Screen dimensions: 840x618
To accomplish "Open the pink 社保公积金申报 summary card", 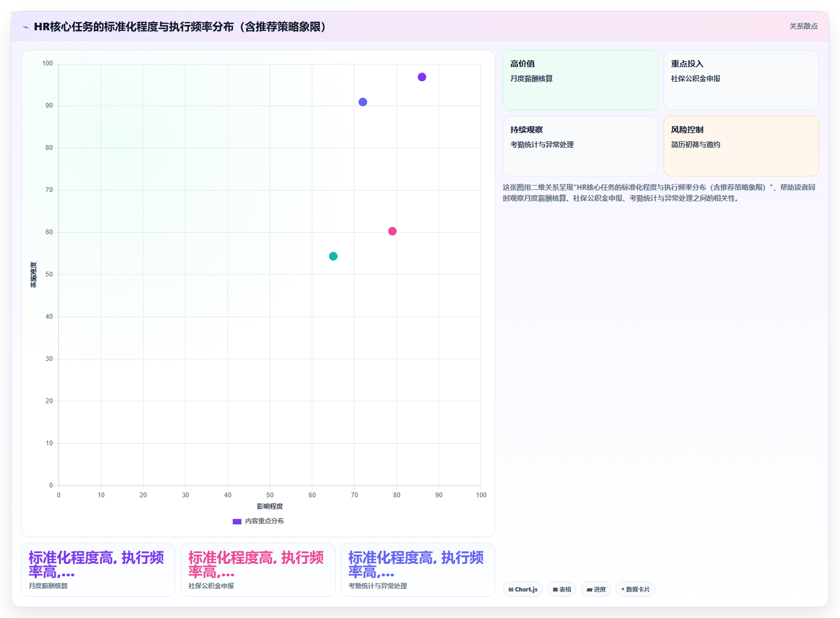I will [258, 570].
